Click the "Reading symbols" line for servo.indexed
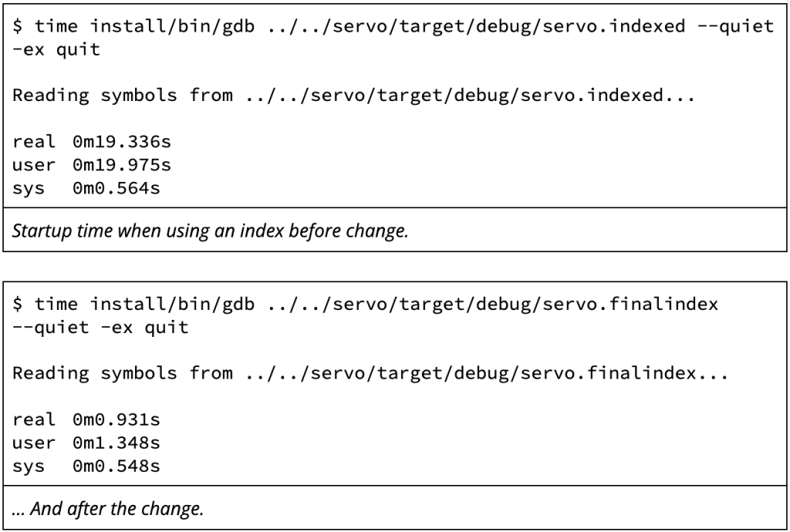The height and width of the screenshot is (532, 790). click(x=354, y=96)
